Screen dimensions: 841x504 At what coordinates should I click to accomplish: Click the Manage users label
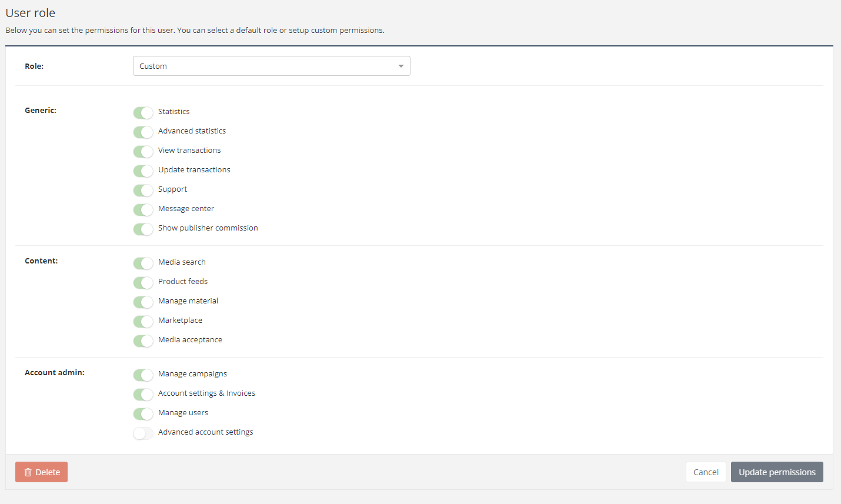coord(183,412)
